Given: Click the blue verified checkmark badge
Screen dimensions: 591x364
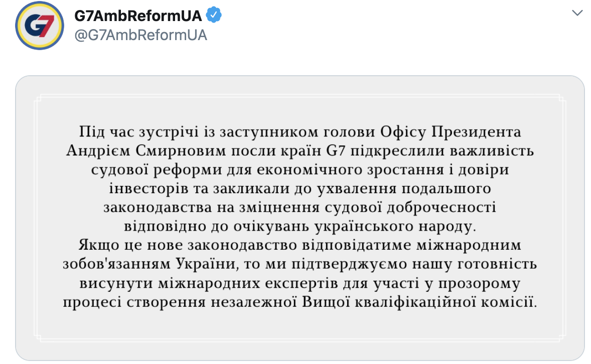Looking at the screenshot, I should pyautogui.click(x=214, y=15).
